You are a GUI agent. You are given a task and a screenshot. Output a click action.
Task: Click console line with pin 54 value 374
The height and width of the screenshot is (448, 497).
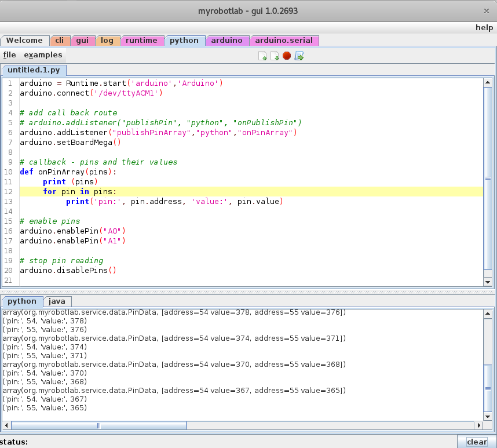pos(45,347)
